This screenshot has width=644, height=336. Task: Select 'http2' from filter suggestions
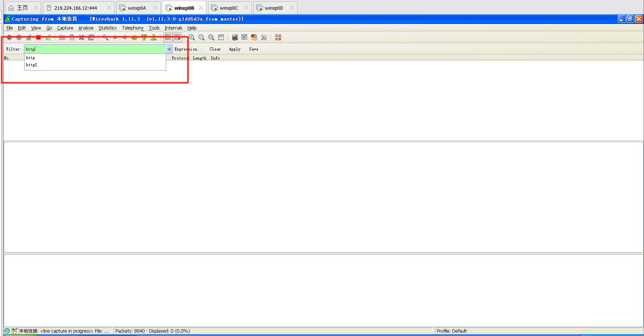32,65
